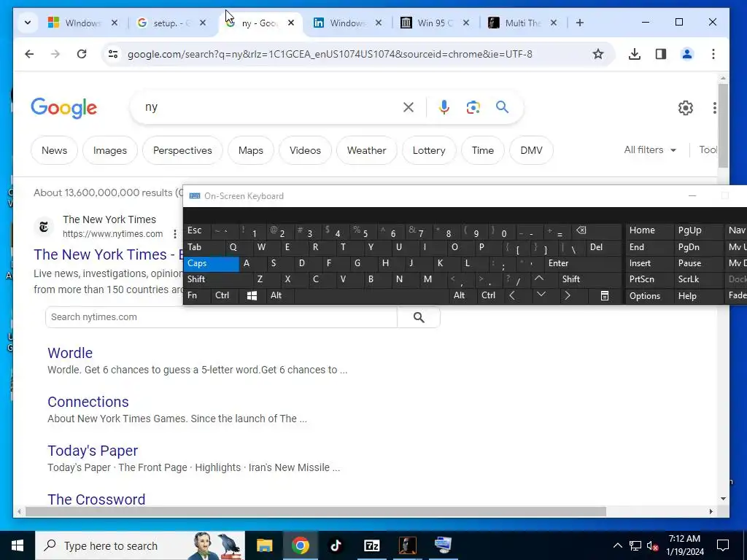Image resolution: width=747 pixels, height=560 pixels.
Task: Open Google quick settings gear
Action: [x=685, y=108]
